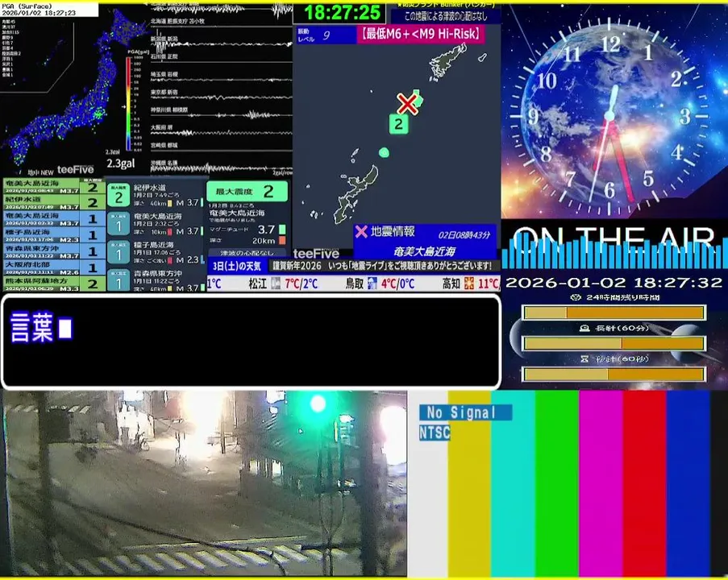728x580 pixels.
Task: Click the street live camera feed
Action: [204, 483]
